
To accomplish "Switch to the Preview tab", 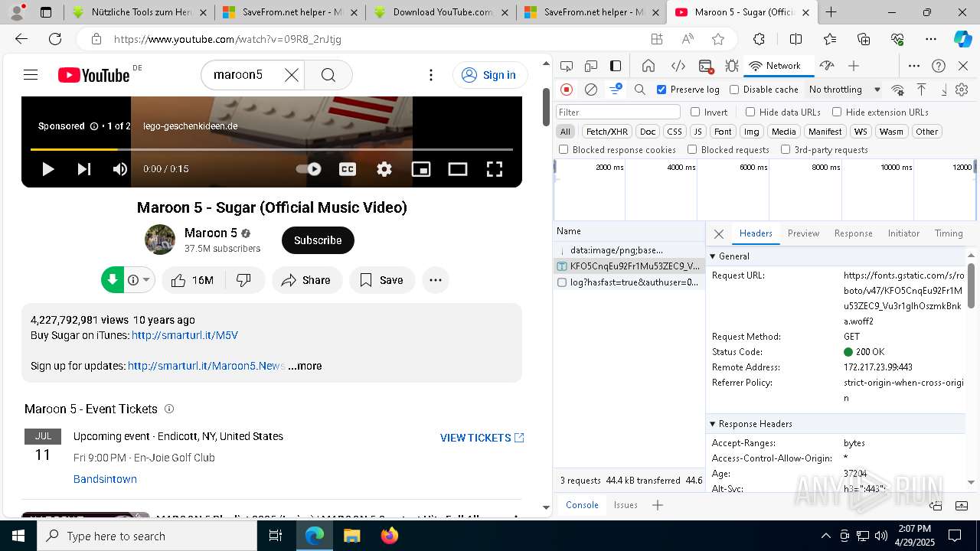I will (803, 233).
